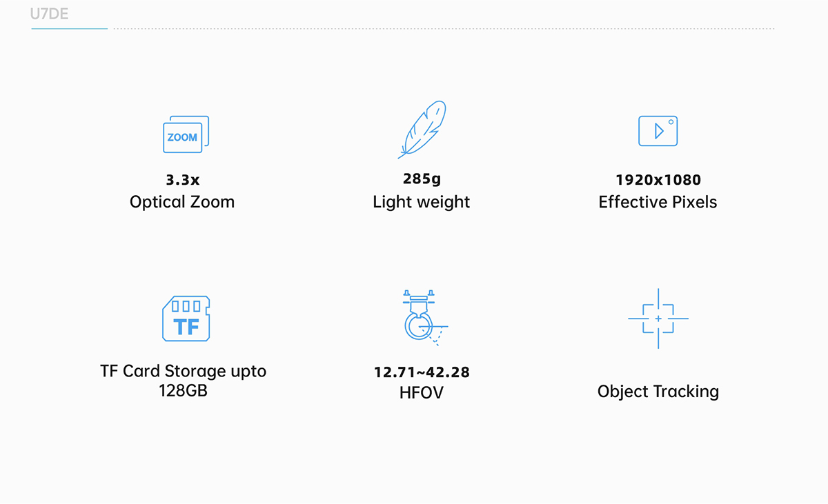
Task: Click the blue underline beneath U7DE
Action: 69,29
